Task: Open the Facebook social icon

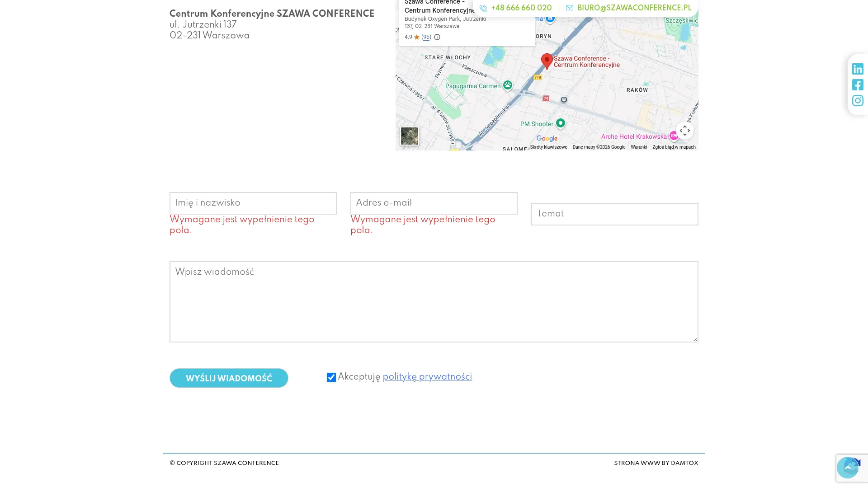Action: pyautogui.click(x=858, y=84)
